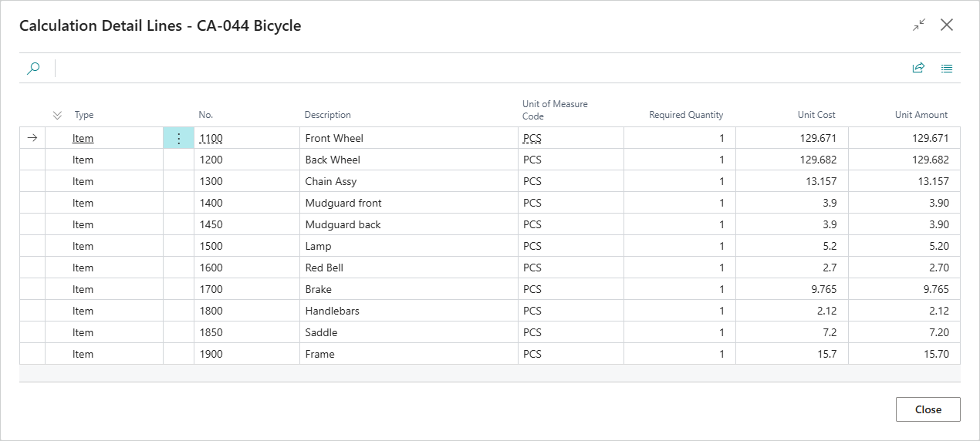Open the share icon in the toolbar
Screen dimensions: 980x441
(918, 68)
